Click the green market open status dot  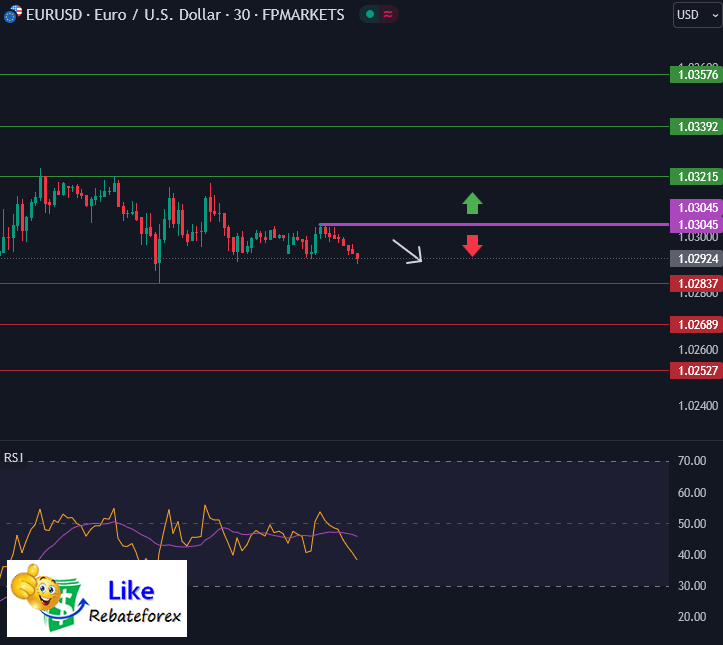click(x=369, y=14)
